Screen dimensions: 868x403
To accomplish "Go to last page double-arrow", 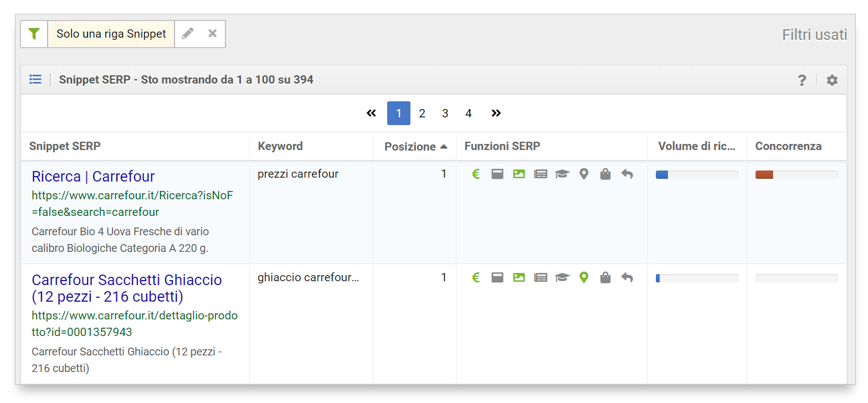I will (x=496, y=113).
